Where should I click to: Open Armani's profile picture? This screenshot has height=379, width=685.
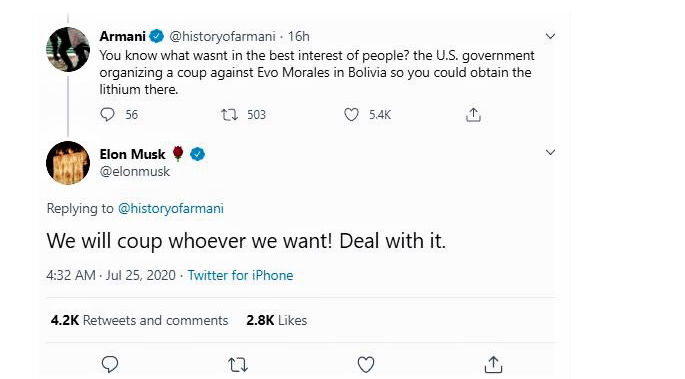click(68, 49)
